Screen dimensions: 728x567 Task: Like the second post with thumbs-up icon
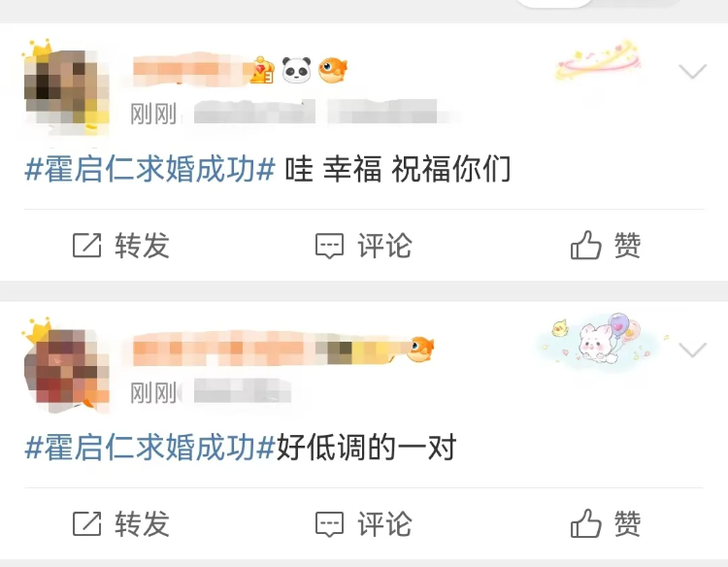586,523
